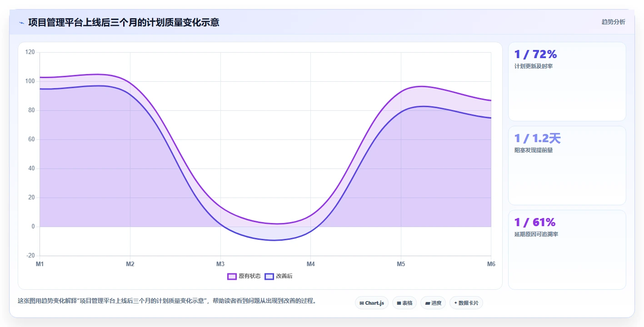Click the 1 / 1.2天 value
This screenshot has width=644, height=327.
pyautogui.click(x=537, y=138)
